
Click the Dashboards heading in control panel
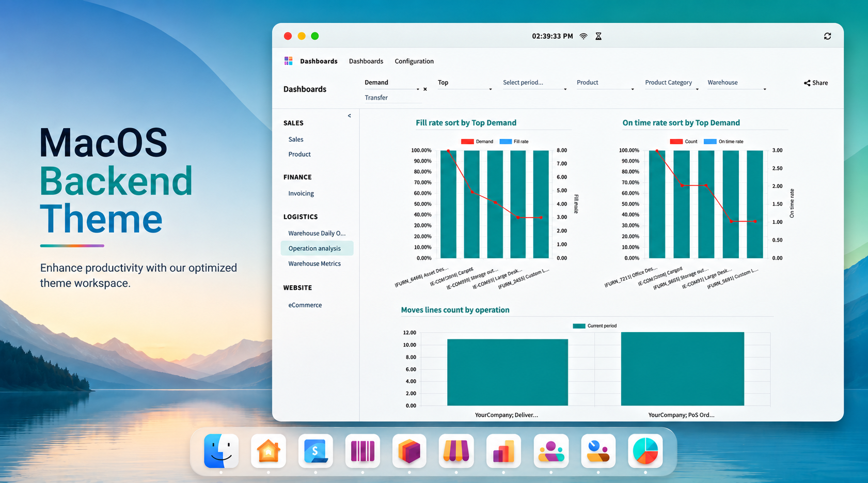[305, 89]
